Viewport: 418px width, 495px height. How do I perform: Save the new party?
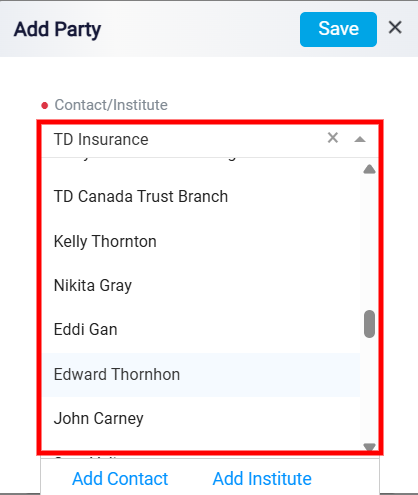tap(338, 29)
